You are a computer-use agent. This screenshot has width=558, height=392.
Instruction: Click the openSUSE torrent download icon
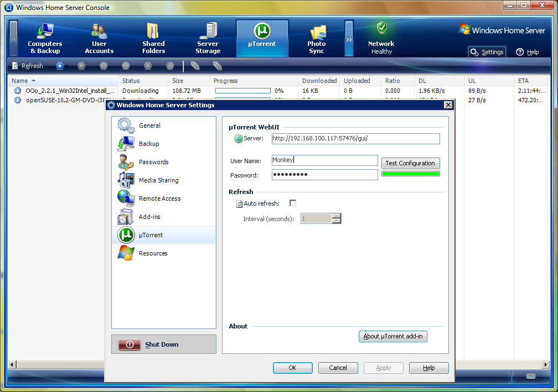click(18, 100)
